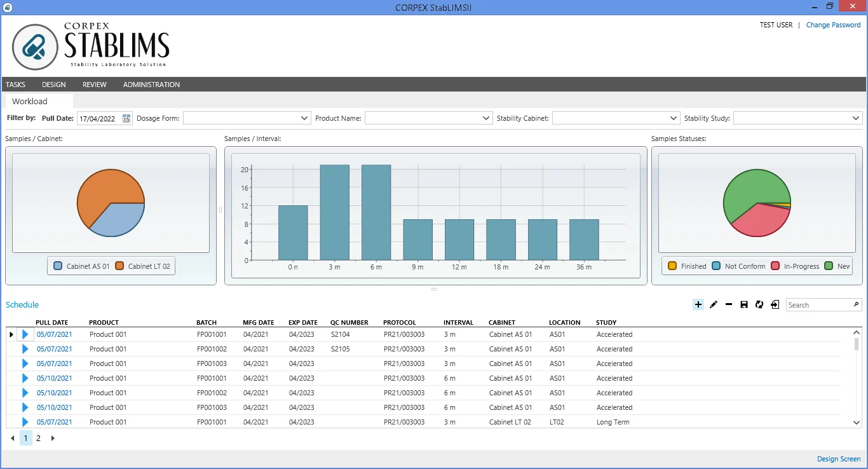Expand the first schedule row details
868x469 pixels.
point(24,334)
